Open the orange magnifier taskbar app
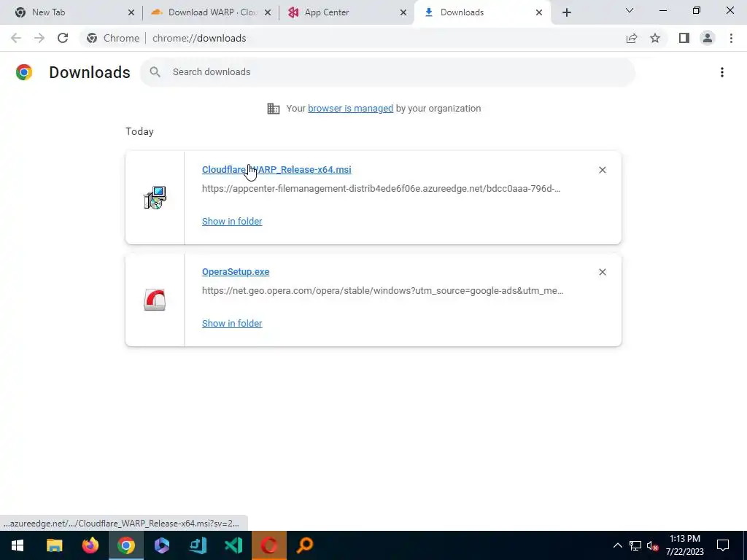 click(305, 545)
